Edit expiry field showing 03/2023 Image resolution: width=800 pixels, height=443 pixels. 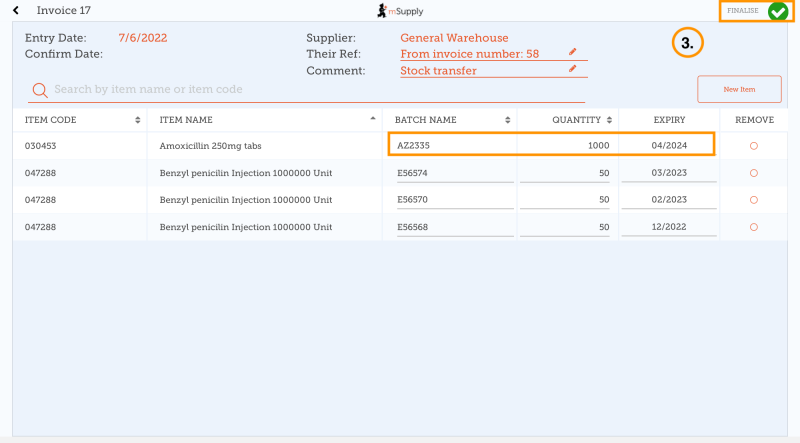point(669,173)
